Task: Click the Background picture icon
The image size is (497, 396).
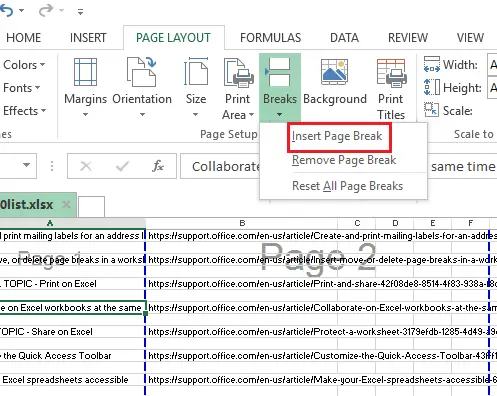Action: [334, 72]
